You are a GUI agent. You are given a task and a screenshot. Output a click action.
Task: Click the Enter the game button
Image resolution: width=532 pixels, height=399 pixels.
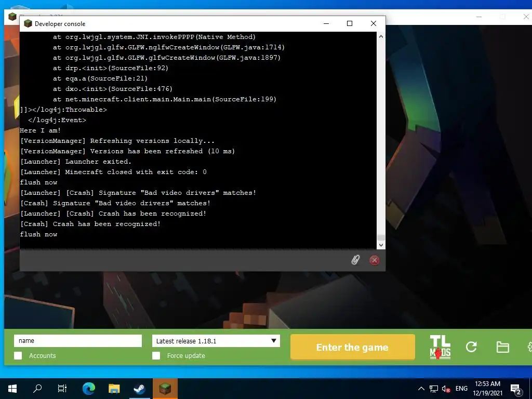(353, 347)
